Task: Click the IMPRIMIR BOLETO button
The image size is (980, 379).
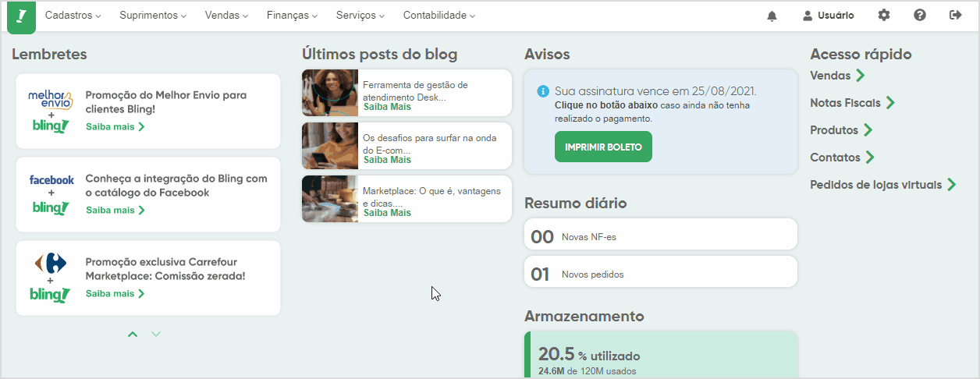Action: click(603, 147)
